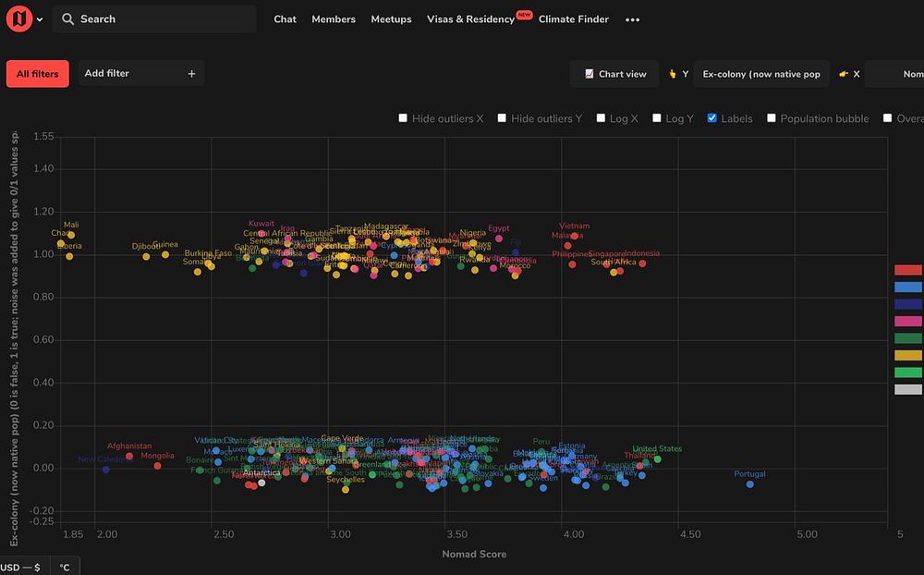Click the Mongolia data point
The width and height of the screenshot is (924, 575).
coord(157,466)
